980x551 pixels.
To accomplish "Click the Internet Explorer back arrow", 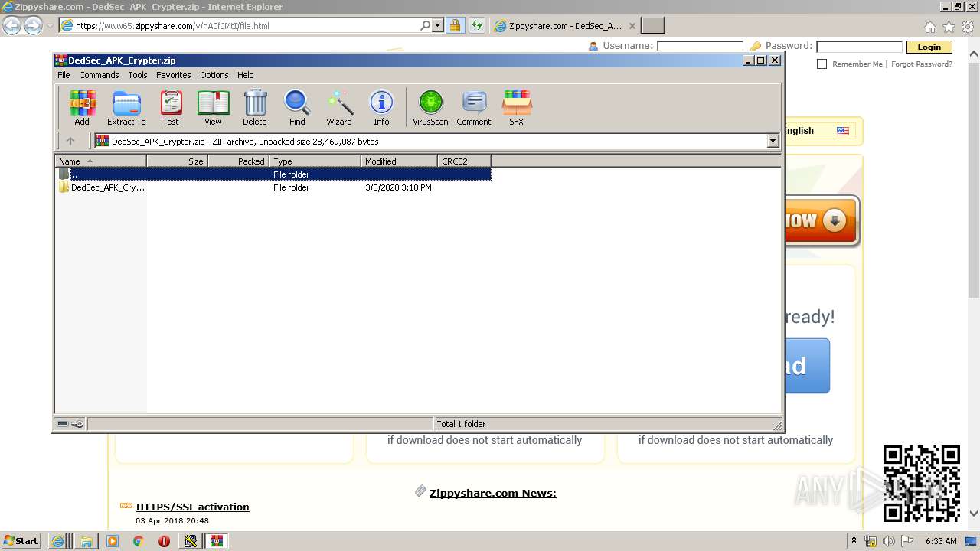I will point(11,25).
